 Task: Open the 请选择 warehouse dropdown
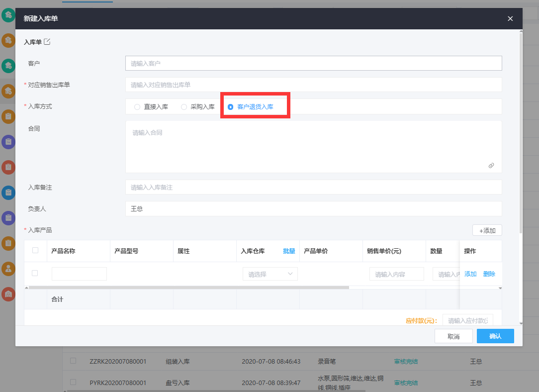click(270, 274)
